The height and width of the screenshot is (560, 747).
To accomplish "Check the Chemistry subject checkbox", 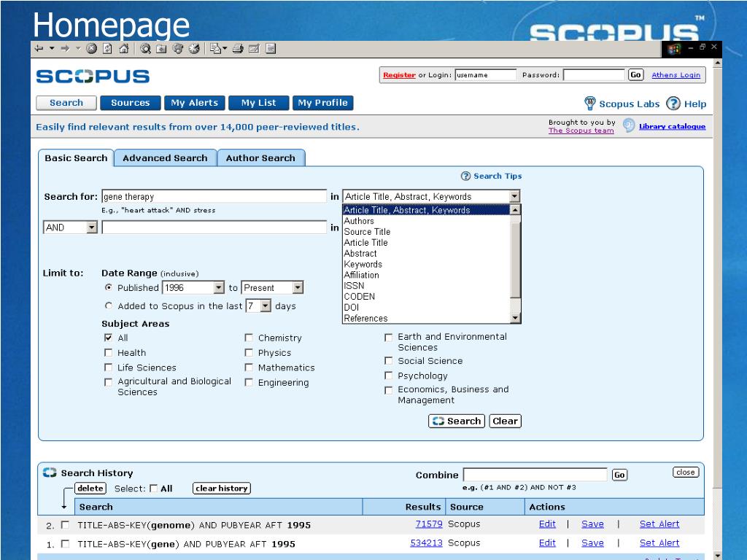I will 249,338.
